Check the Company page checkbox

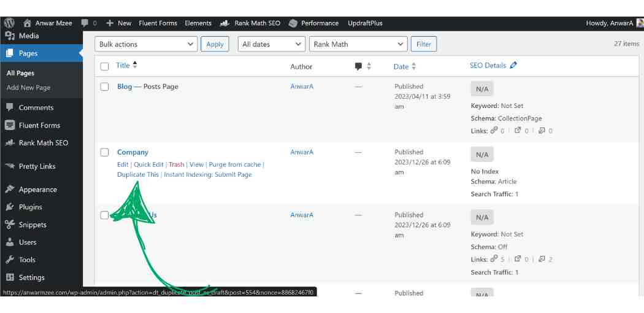pos(105,152)
